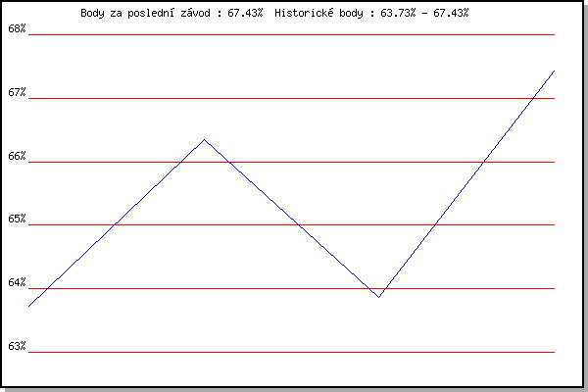This screenshot has width=588, height=392.
Task: Click the blue line's final point at top right
Action: [554, 71]
